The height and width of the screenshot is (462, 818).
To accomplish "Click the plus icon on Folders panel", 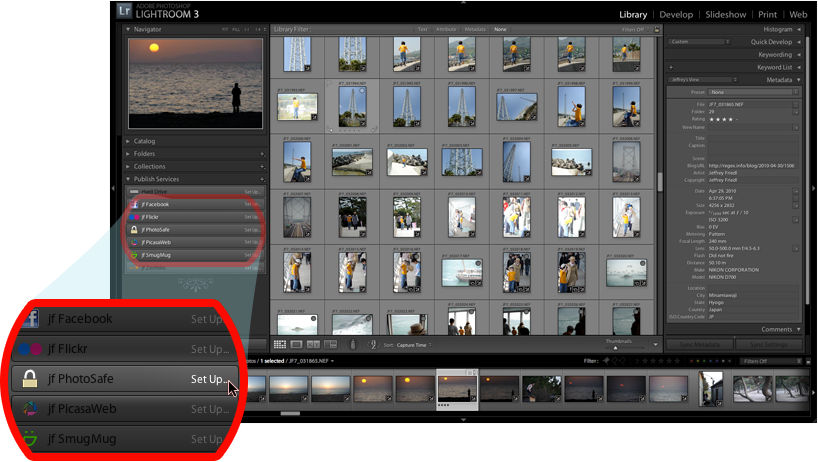I will pos(262,154).
